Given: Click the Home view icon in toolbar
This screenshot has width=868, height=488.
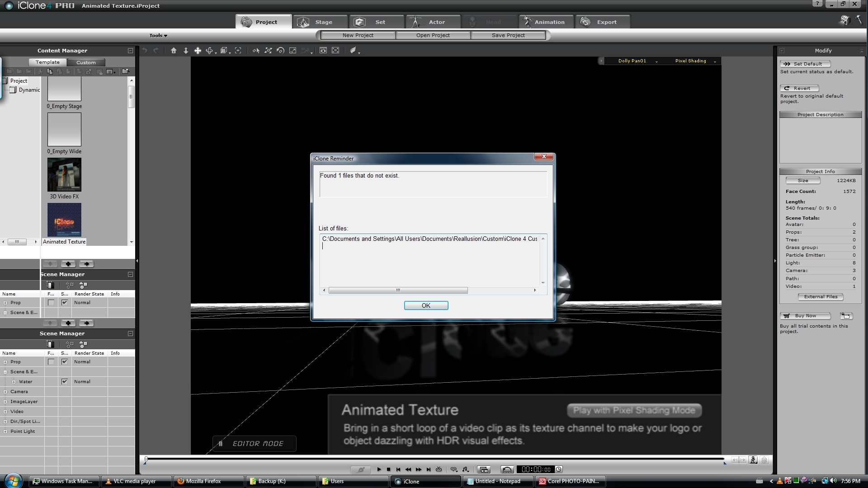Looking at the screenshot, I should 174,51.
